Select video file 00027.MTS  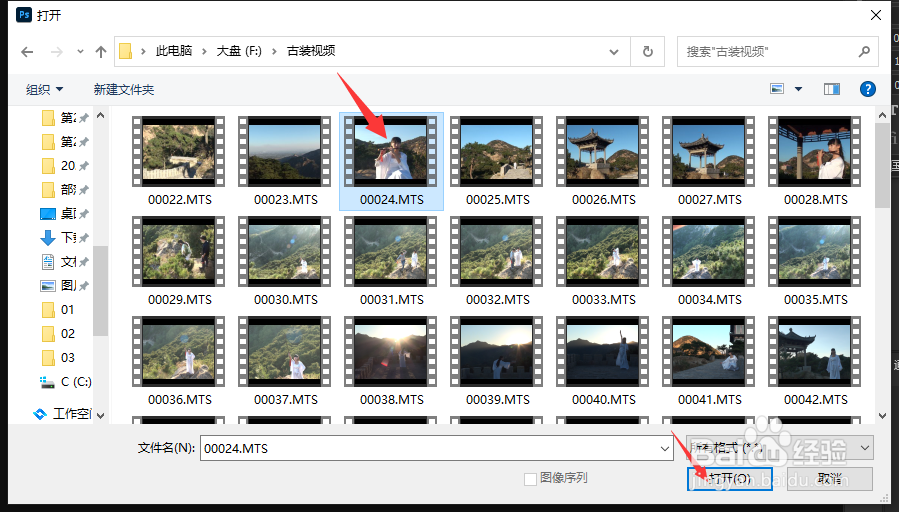point(710,162)
